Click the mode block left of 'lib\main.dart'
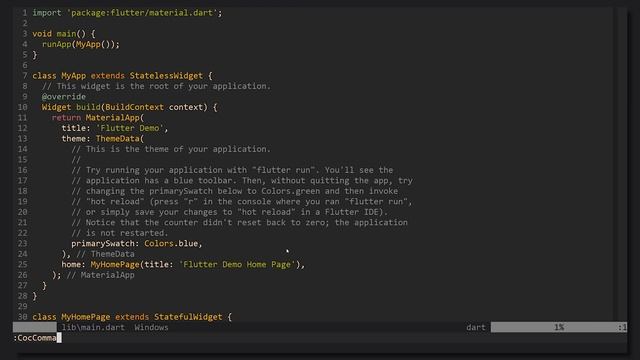640x360 pixels. (35, 327)
